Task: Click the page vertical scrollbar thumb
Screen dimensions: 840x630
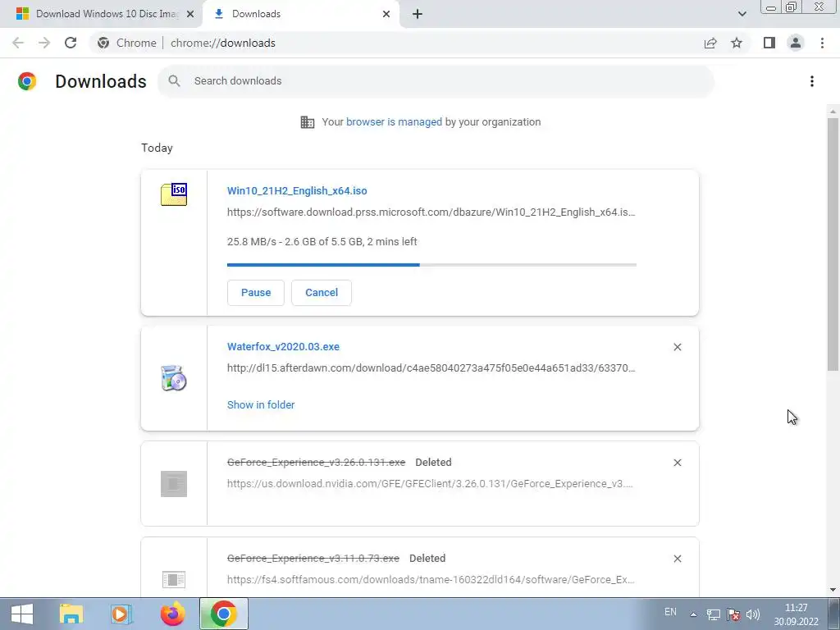Action: coord(833,244)
